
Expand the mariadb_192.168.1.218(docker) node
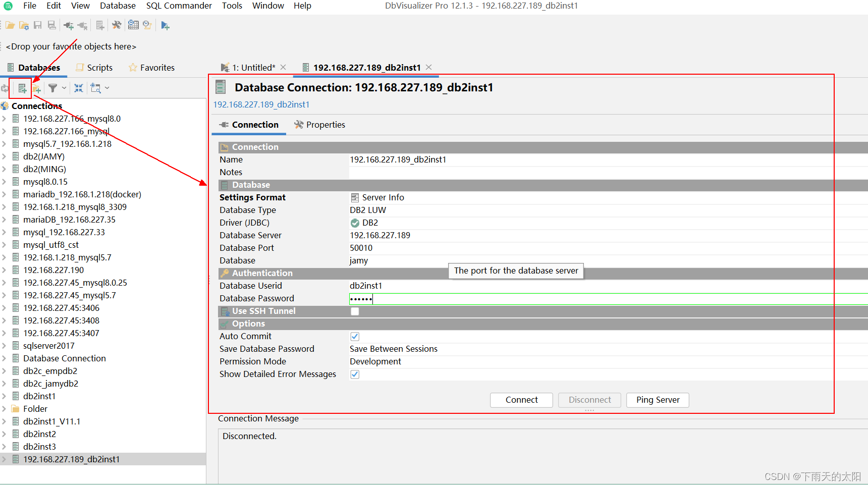tap(4, 194)
